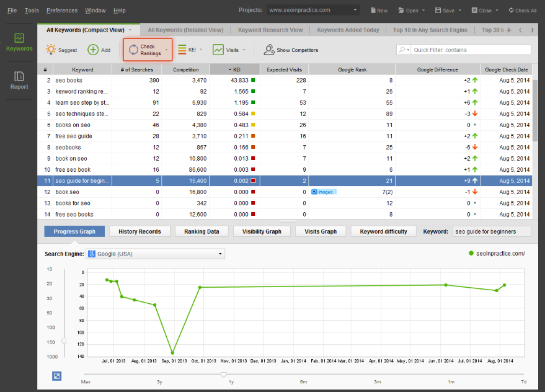
Task: Click the Open project folder icon
Action: [401, 11]
